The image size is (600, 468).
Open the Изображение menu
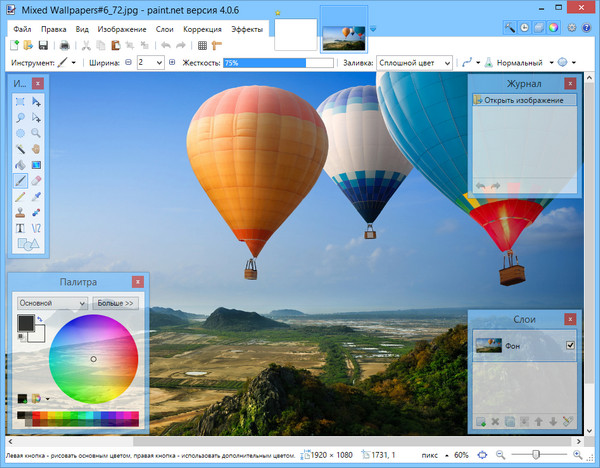122,30
